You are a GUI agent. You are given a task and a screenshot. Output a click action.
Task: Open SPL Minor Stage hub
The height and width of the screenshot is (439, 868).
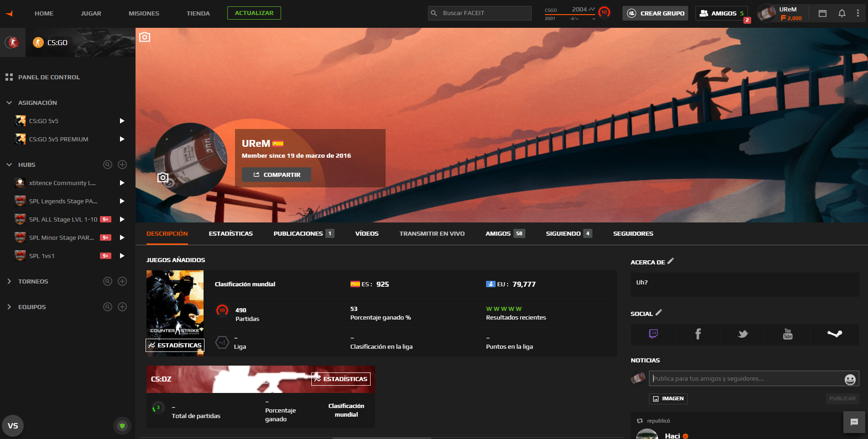(x=61, y=238)
